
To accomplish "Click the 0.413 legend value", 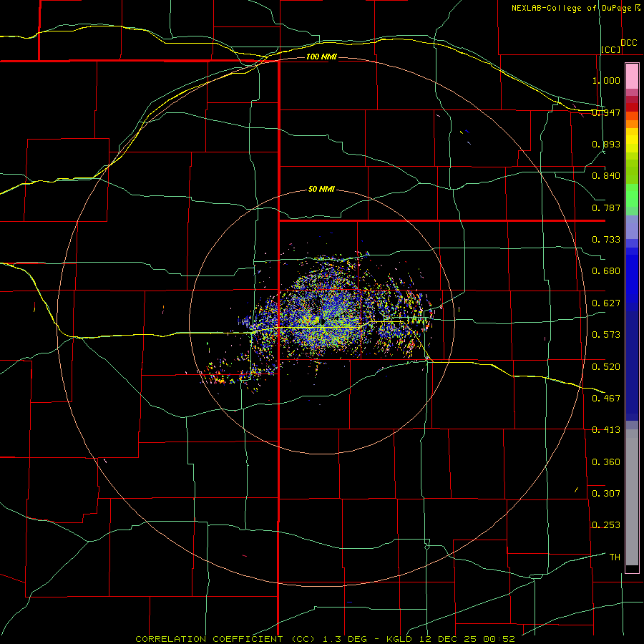I will pyautogui.click(x=606, y=430).
